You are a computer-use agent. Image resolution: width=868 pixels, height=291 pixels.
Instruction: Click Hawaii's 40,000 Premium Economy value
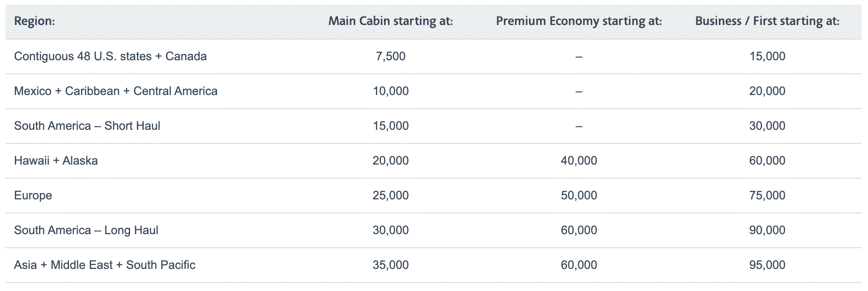(x=579, y=161)
